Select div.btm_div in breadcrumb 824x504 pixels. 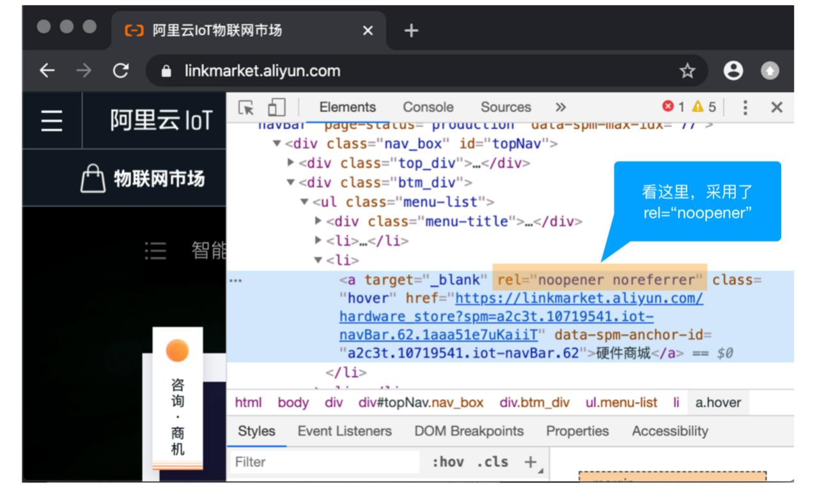534,403
